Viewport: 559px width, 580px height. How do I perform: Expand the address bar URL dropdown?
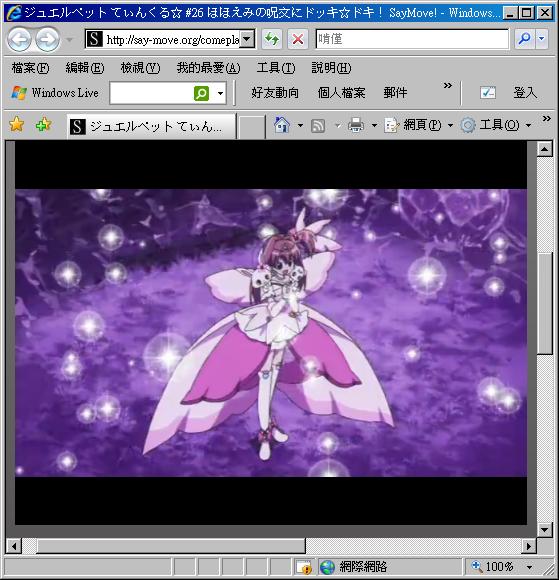pyautogui.click(x=247, y=39)
